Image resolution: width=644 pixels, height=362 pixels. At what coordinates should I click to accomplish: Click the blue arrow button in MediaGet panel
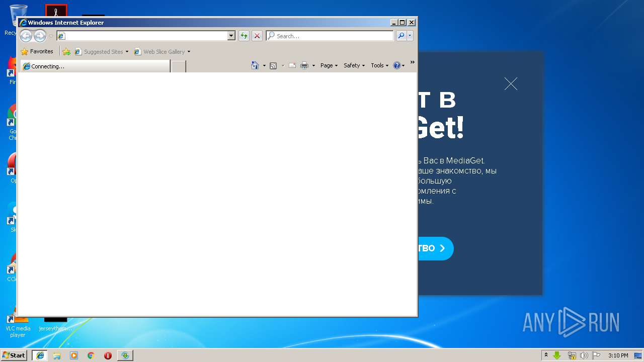coord(436,248)
